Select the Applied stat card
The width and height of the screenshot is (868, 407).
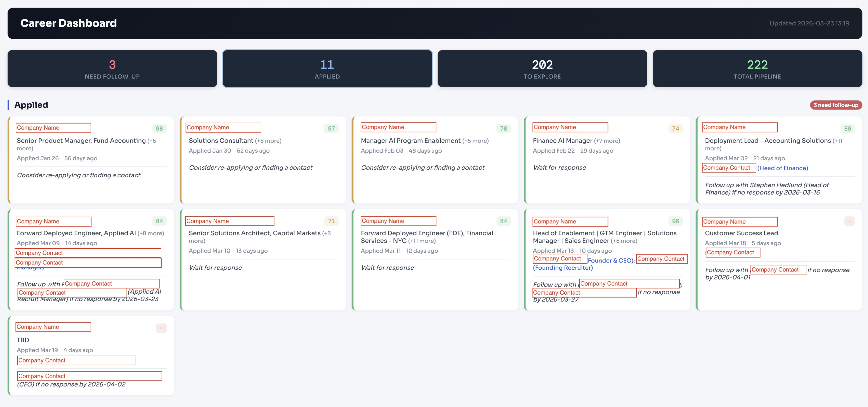click(327, 69)
